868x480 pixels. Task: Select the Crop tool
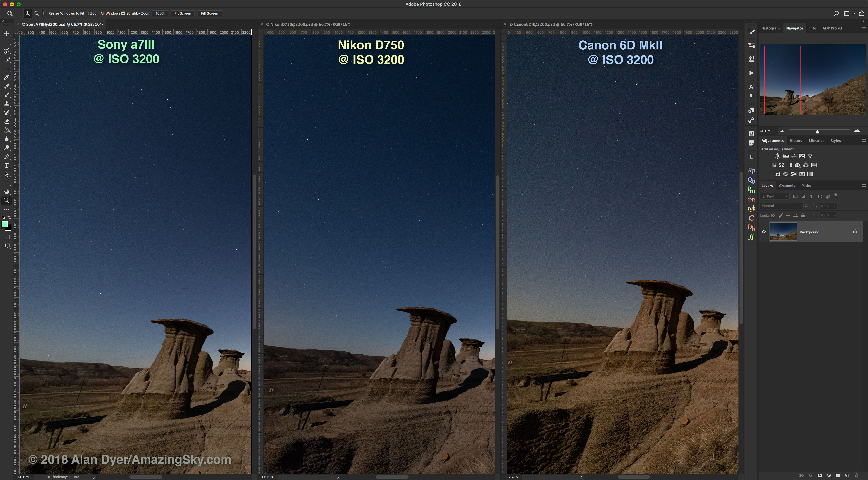6,69
